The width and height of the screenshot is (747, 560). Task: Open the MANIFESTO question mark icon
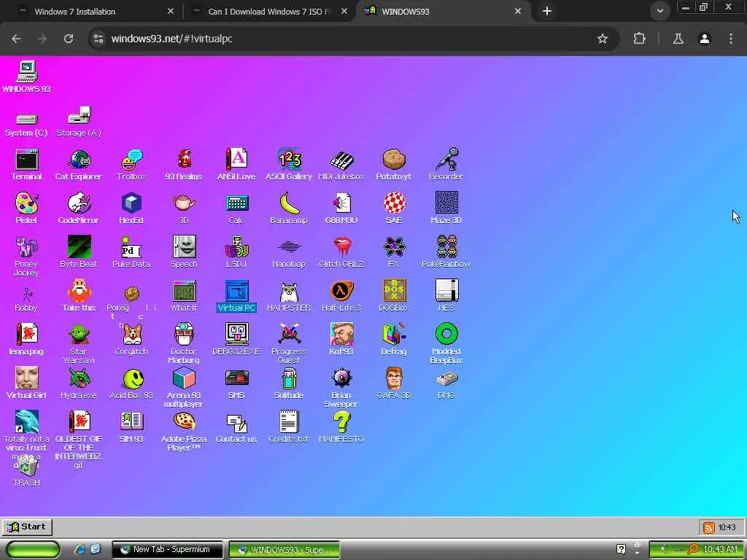coord(341,427)
